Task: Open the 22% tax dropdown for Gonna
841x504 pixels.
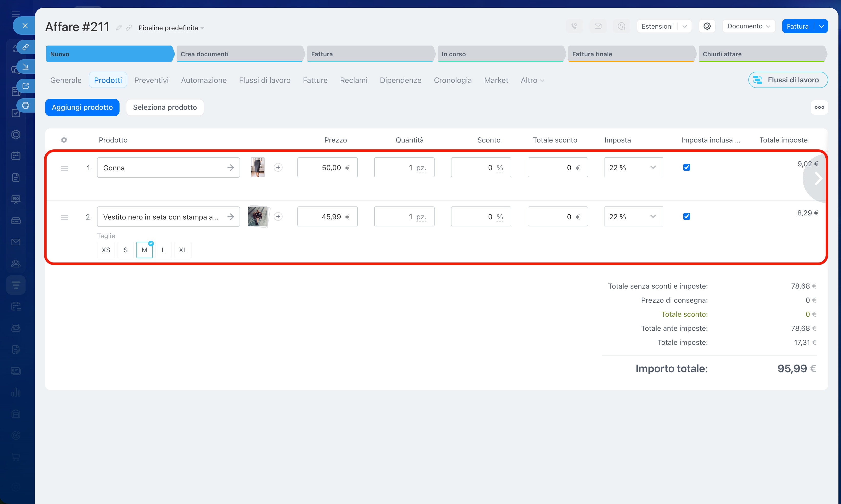Action: [633, 167]
